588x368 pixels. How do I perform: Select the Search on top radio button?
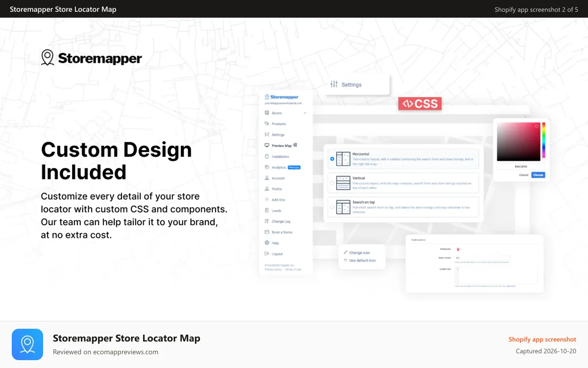point(332,207)
